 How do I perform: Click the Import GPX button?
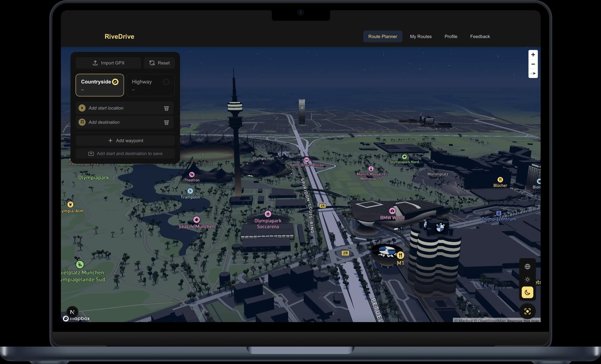(x=108, y=63)
